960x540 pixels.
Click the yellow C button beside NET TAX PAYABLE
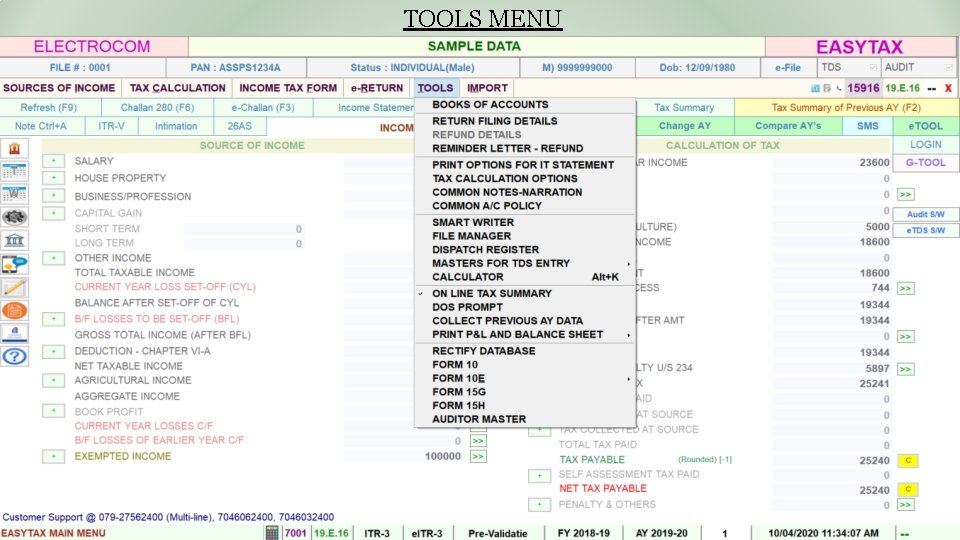coord(908,489)
